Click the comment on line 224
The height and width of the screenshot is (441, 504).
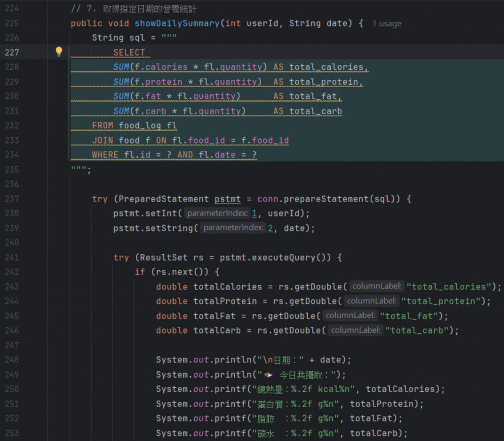point(134,9)
